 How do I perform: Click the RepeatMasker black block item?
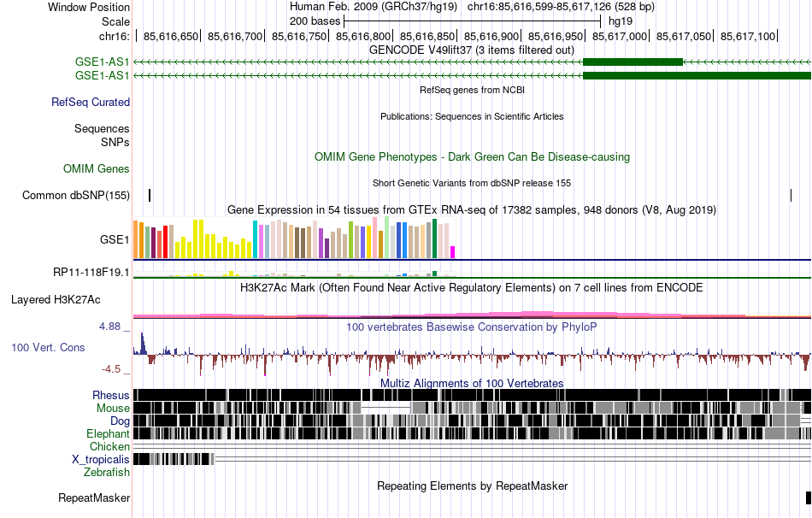809,497
